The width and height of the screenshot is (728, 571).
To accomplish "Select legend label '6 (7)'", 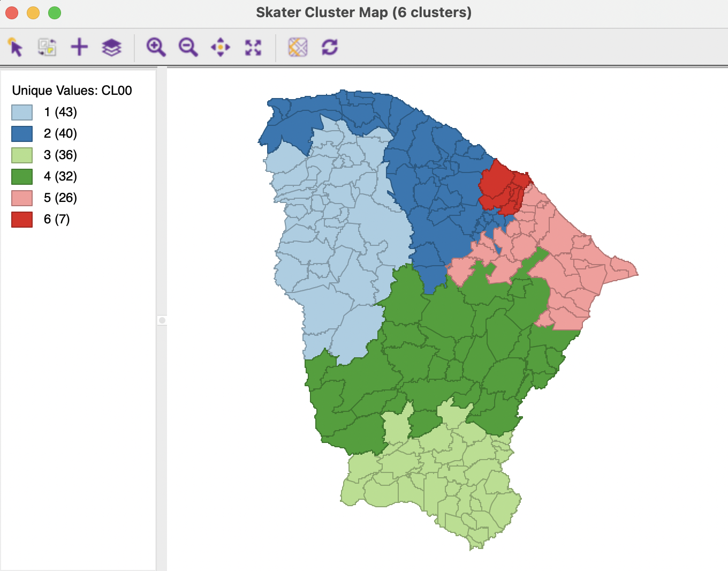I will click(57, 219).
